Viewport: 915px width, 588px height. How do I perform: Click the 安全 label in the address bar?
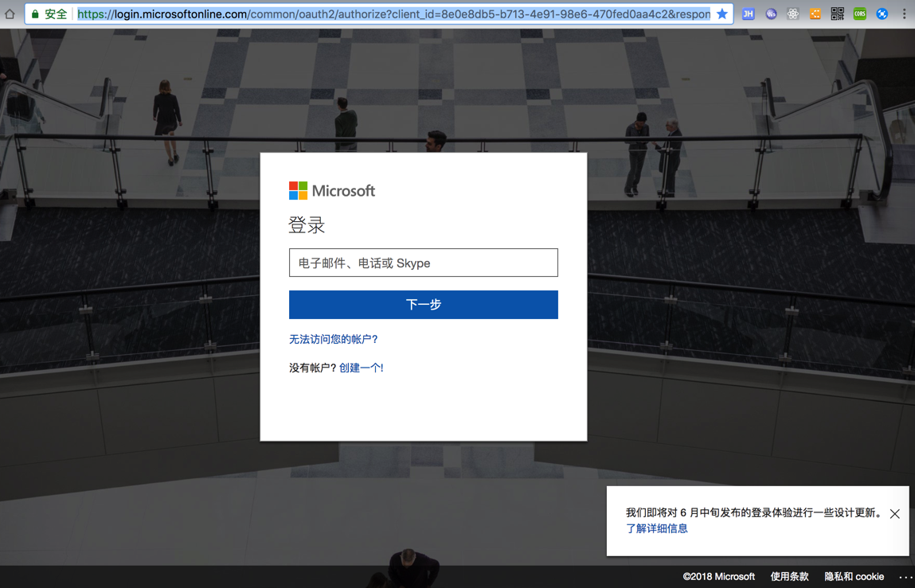click(x=56, y=14)
